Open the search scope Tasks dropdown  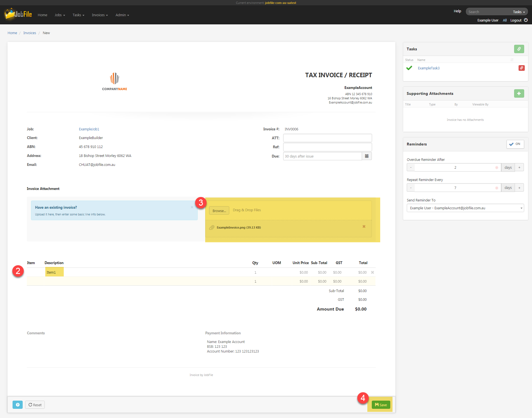pyautogui.click(x=519, y=12)
